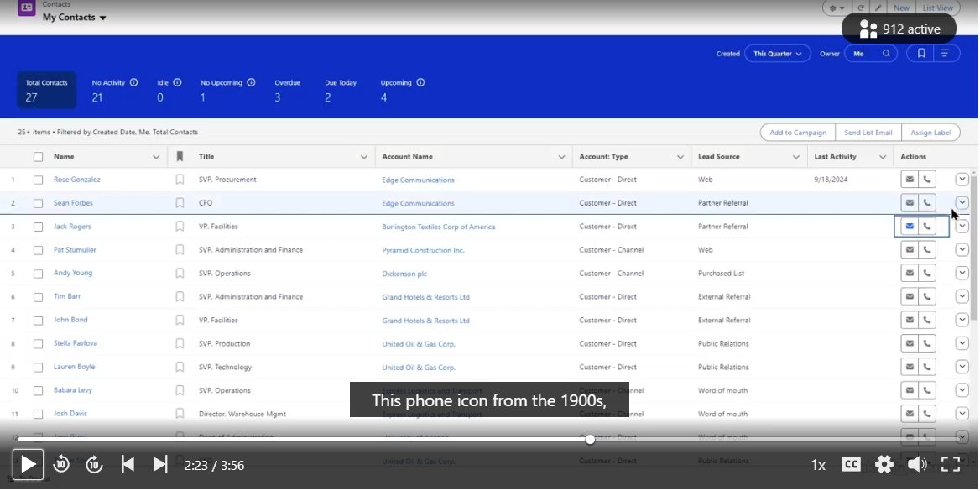Check the Pat Stumuller row checkbox
Viewport: 980px width, 491px height.
point(38,250)
